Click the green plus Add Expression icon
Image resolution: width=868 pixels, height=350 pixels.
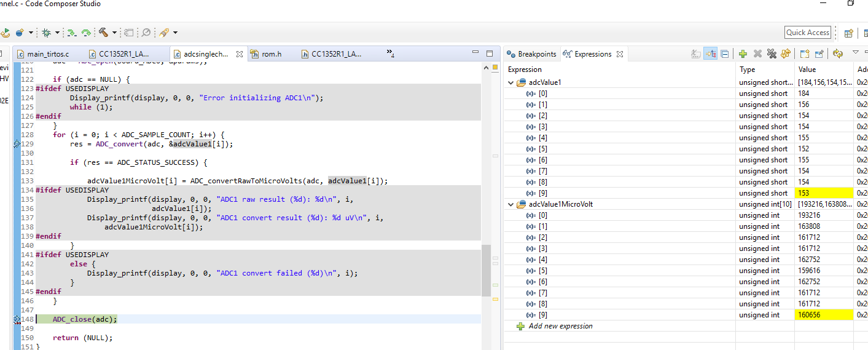tap(743, 54)
